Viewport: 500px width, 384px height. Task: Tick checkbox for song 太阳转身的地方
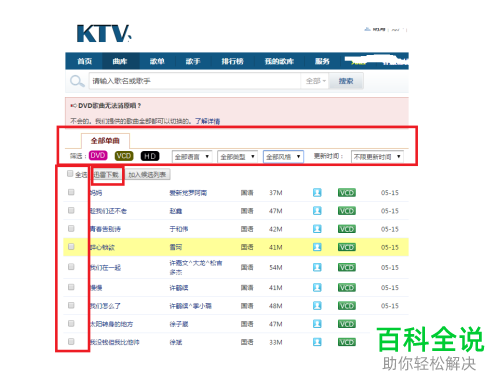pos(71,323)
